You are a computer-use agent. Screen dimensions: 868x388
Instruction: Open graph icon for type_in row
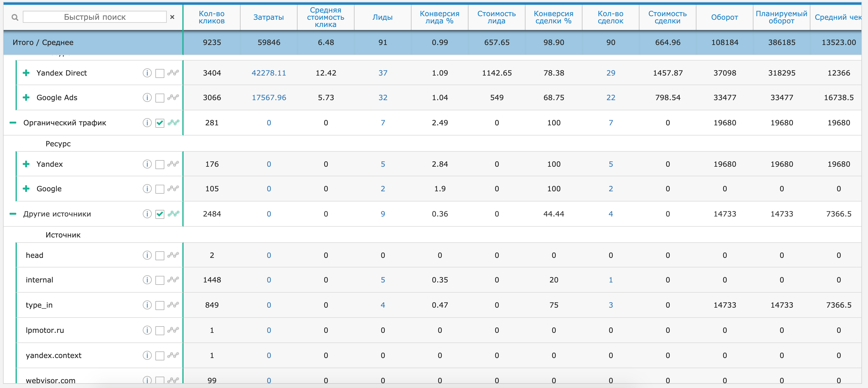[173, 305]
